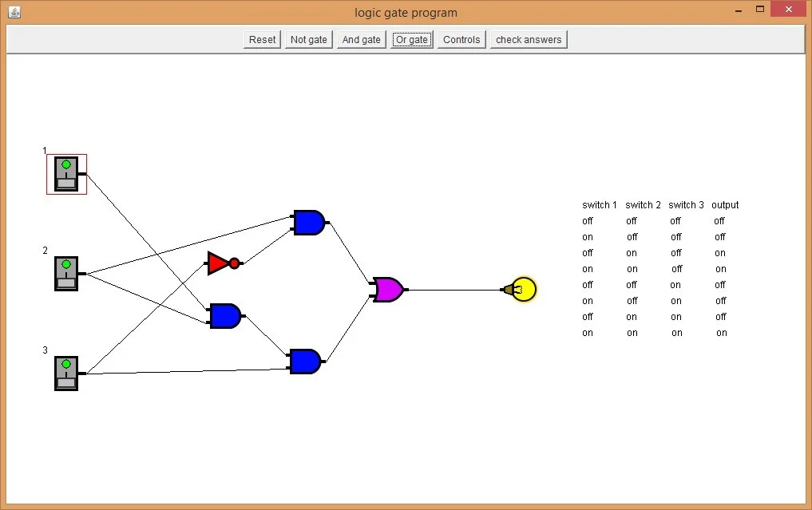This screenshot has height=510, width=812.
Task: Minimize the logic gate program window
Action: click(x=739, y=10)
